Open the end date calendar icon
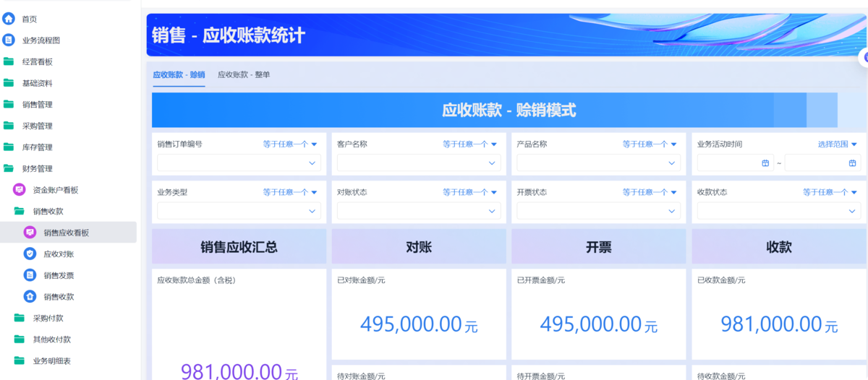The width and height of the screenshot is (868, 380). tap(853, 163)
